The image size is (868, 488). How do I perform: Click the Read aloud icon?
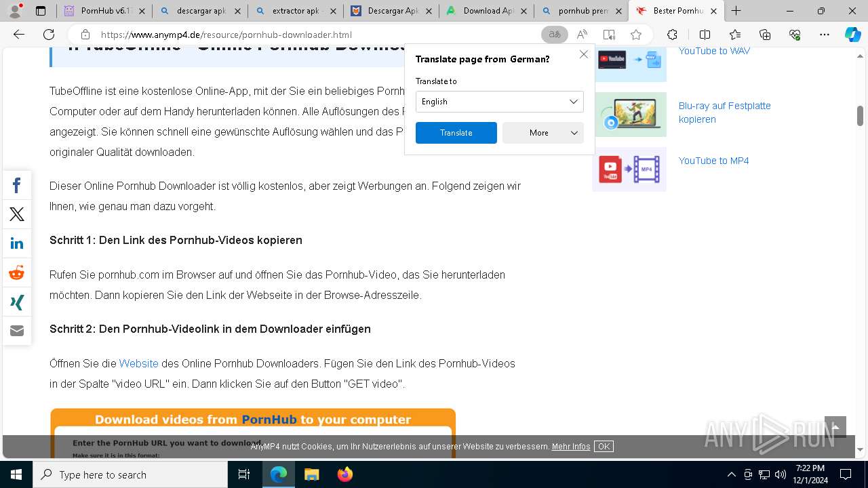[x=582, y=35]
